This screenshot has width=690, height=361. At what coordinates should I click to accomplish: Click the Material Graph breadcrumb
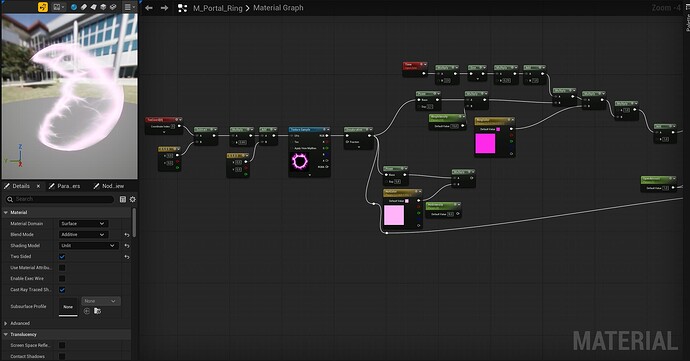pyautogui.click(x=278, y=8)
